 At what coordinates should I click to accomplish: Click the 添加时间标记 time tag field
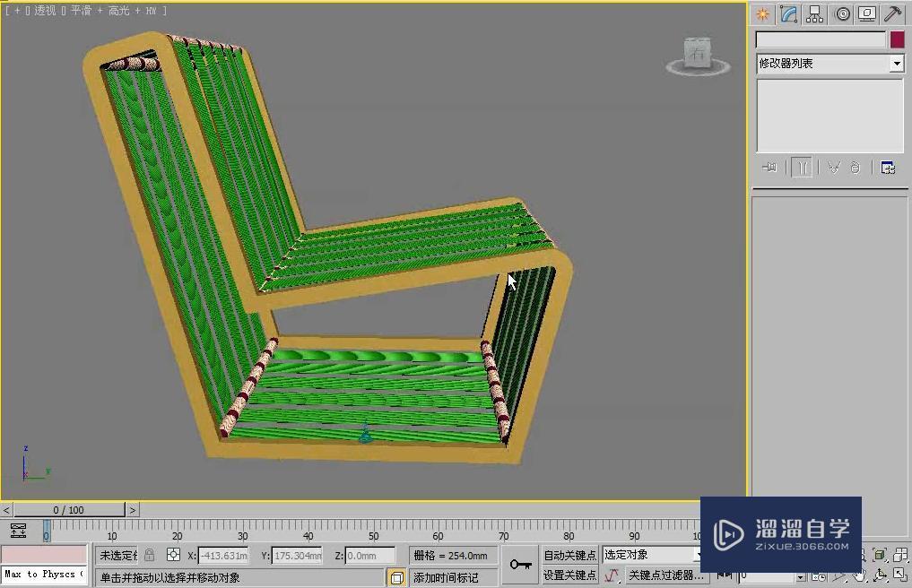[x=453, y=577]
